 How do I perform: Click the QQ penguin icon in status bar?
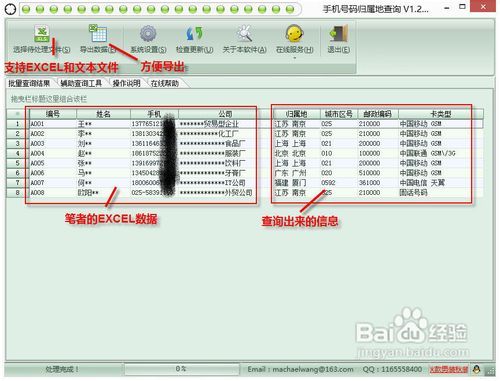[x=477, y=369]
